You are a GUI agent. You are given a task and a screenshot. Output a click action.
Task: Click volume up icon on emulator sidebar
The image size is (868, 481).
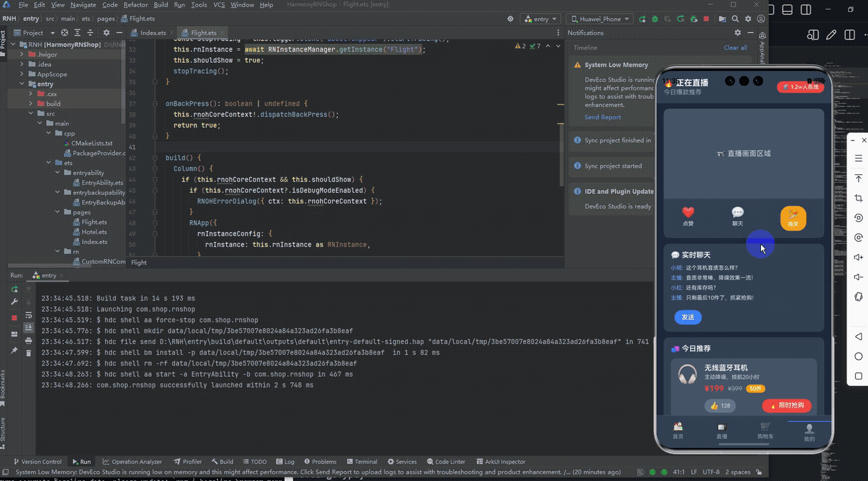(x=859, y=257)
